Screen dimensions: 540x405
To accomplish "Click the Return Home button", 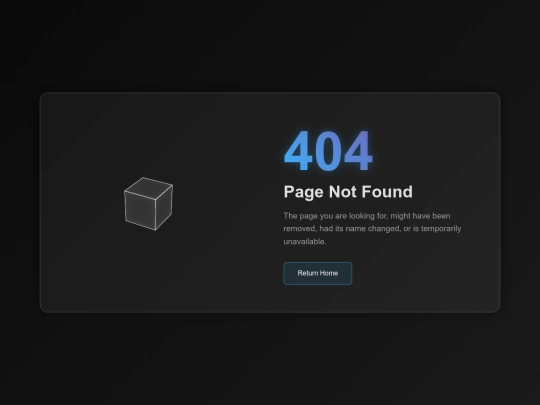I will [318, 273].
